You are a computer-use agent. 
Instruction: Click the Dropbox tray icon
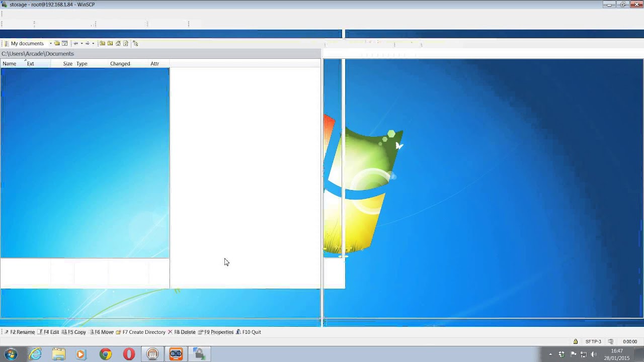(561, 354)
